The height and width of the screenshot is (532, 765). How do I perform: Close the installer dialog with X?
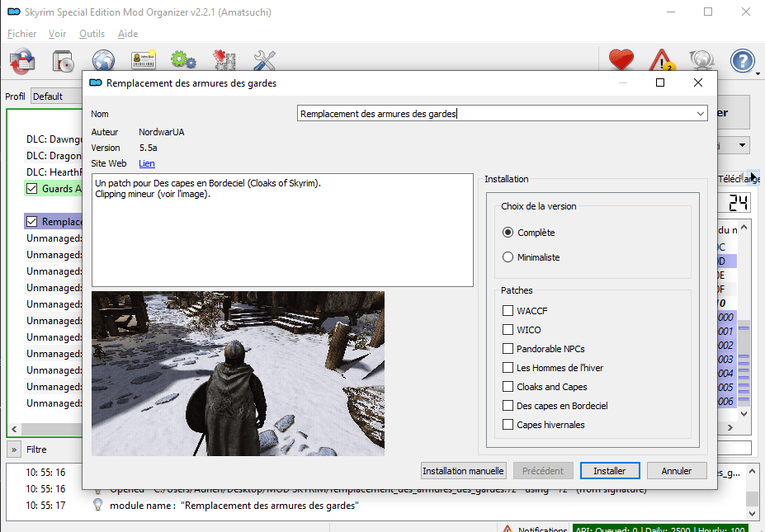698,82
